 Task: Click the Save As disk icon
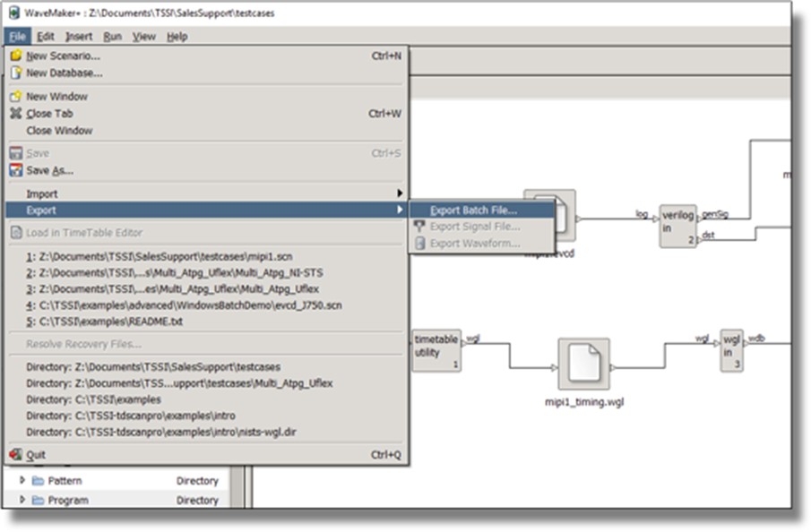(x=16, y=170)
